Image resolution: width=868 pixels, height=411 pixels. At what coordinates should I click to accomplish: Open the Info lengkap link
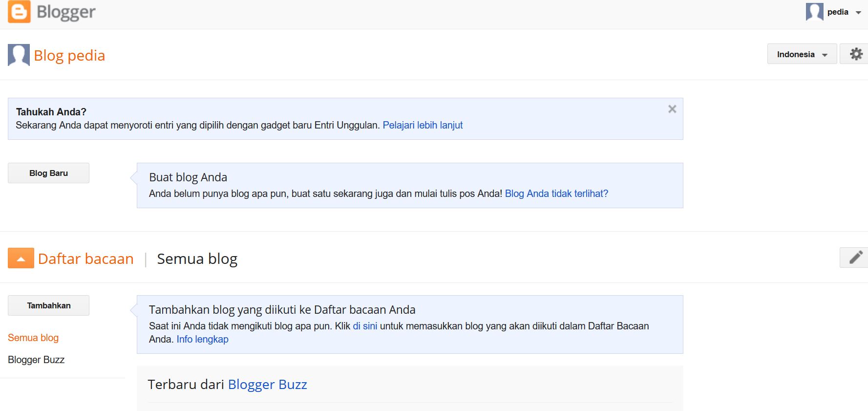click(x=202, y=339)
